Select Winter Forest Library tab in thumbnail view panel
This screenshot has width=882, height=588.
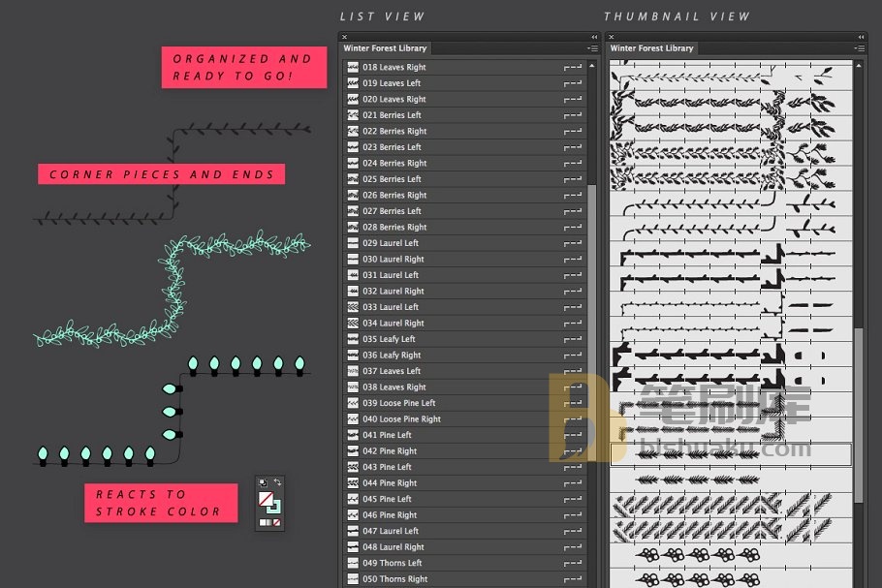point(652,48)
